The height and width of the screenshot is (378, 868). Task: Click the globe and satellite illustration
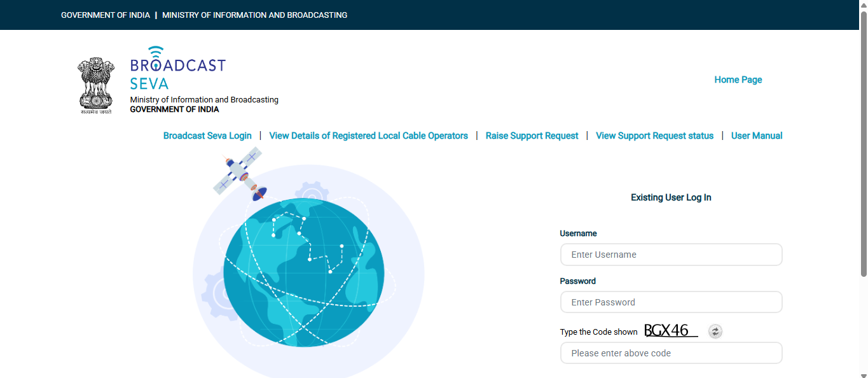click(x=308, y=262)
